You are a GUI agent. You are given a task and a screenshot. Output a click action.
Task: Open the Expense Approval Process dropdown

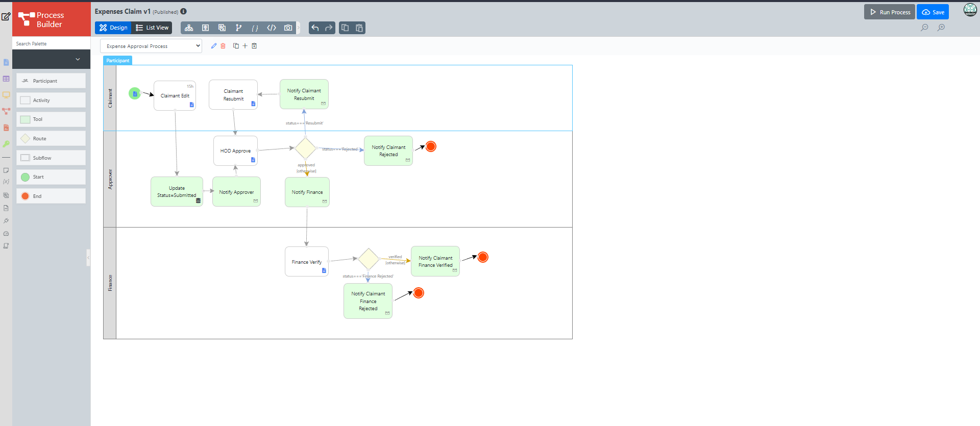coord(151,46)
